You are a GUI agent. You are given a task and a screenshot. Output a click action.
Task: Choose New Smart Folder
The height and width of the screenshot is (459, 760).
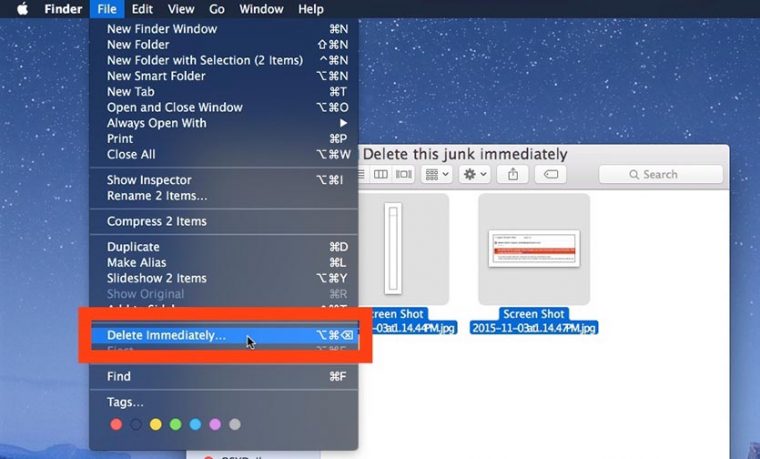point(224,76)
